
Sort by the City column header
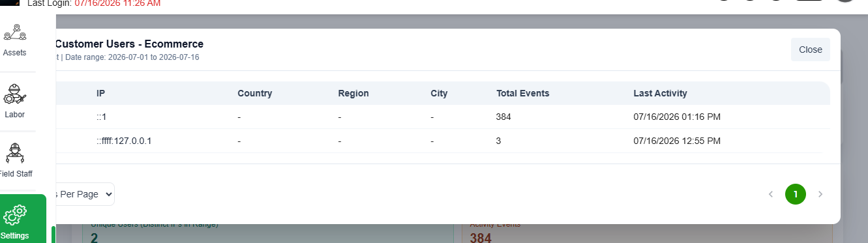pos(440,93)
